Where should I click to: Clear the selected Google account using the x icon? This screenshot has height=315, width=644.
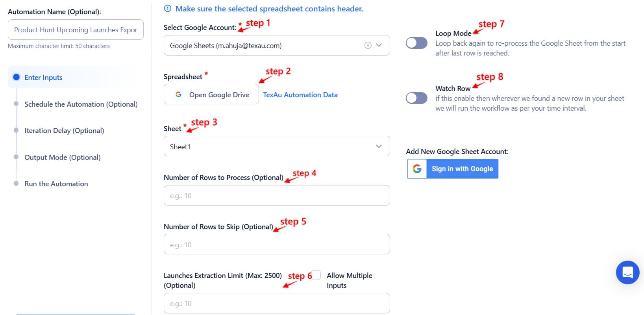coord(368,45)
